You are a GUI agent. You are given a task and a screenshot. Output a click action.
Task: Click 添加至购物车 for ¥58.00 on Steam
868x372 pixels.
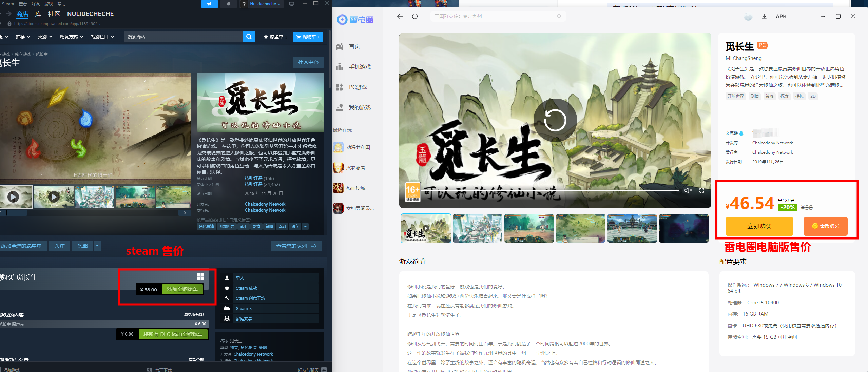coord(182,289)
